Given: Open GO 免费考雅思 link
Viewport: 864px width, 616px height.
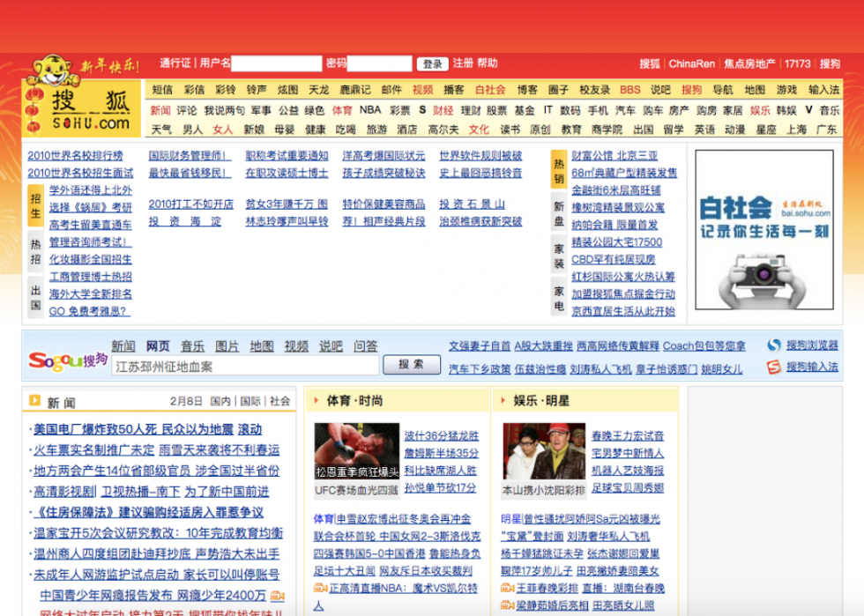Looking at the screenshot, I should coord(89,311).
